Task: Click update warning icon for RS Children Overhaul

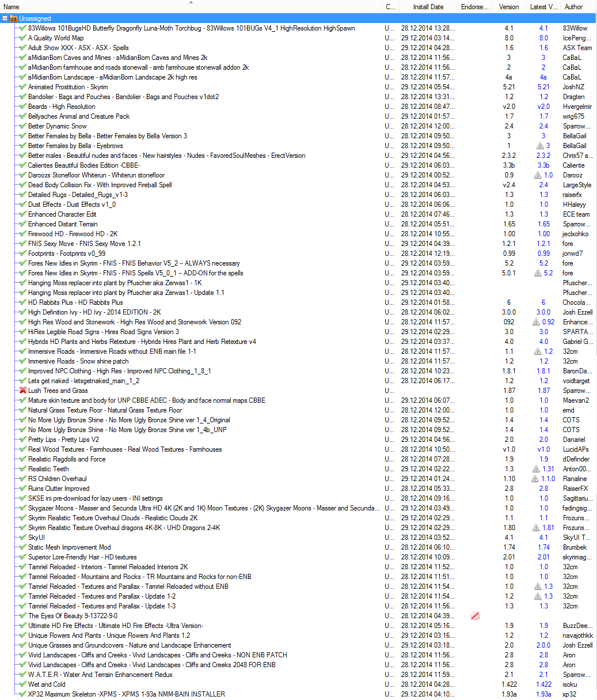Action: coord(535,479)
